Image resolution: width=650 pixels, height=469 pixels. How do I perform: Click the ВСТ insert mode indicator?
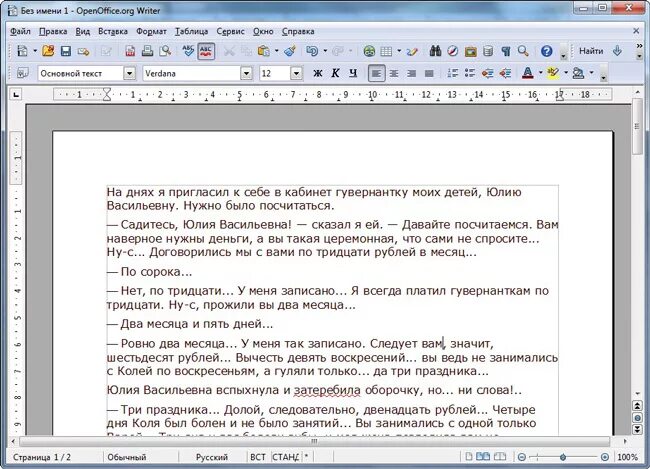coord(257,457)
